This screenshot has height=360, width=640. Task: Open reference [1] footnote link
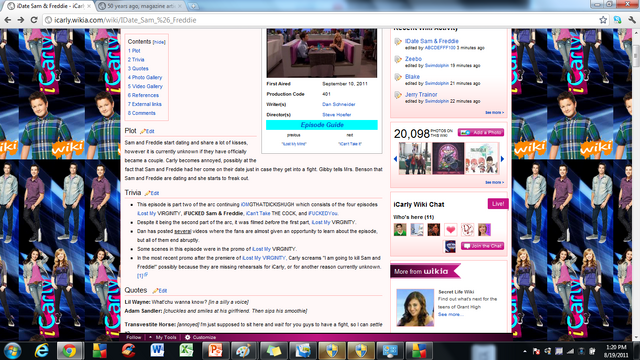tap(140, 276)
